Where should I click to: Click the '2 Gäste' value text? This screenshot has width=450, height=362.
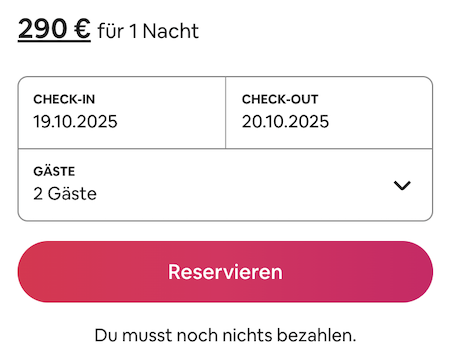[x=65, y=194]
